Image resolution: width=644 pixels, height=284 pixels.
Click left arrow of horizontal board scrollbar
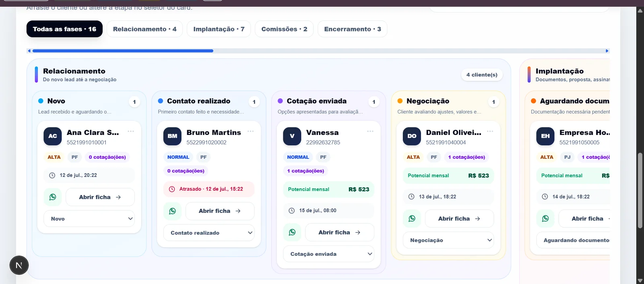point(29,51)
